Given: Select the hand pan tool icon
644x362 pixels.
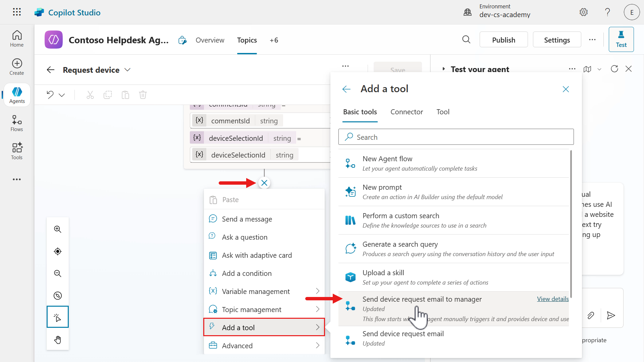Looking at the screenshot, I should pos(58,340).
